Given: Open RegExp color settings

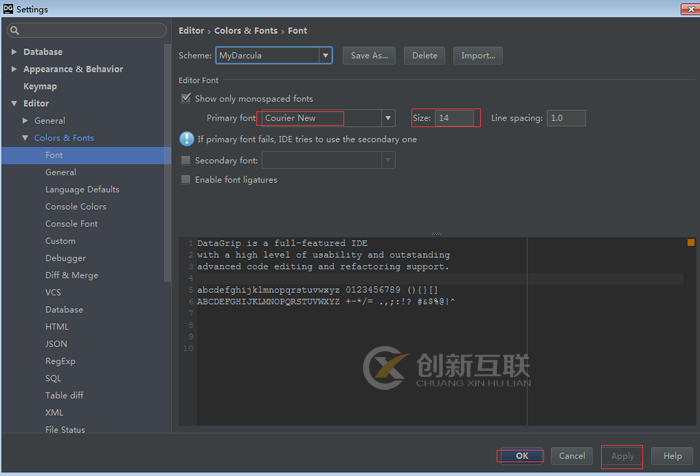Looking at the screenshot, I should [x=60, y=361].
